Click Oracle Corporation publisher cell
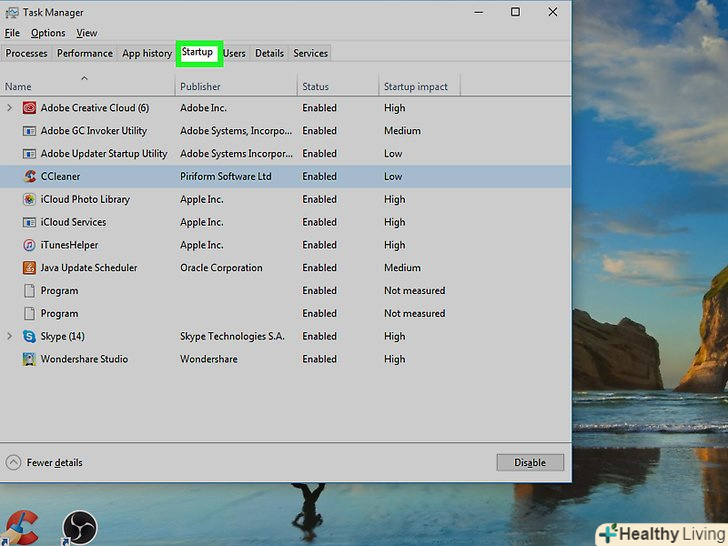Screen dimensions: 728x546 click(x=221, y=268)
